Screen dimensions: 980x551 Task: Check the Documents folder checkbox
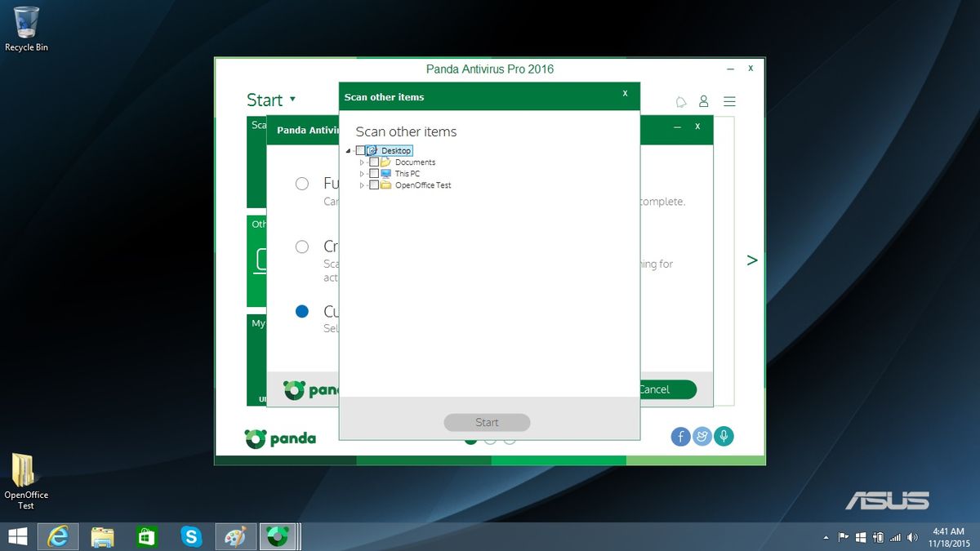click(374, 162)
